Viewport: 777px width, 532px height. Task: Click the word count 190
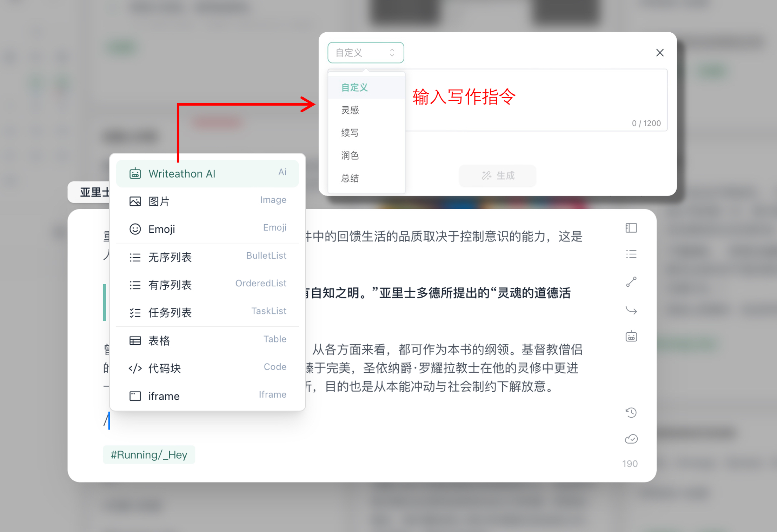(630, 464)
